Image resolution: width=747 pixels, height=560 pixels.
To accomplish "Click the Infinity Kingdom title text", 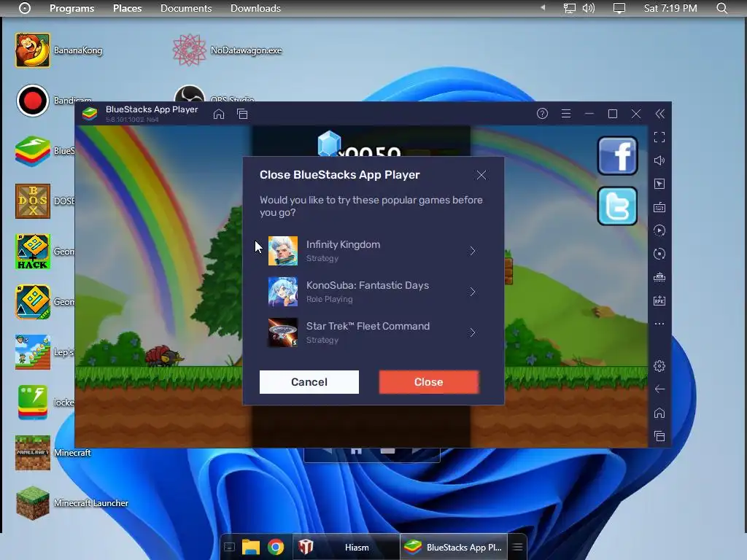I will 343,244.
